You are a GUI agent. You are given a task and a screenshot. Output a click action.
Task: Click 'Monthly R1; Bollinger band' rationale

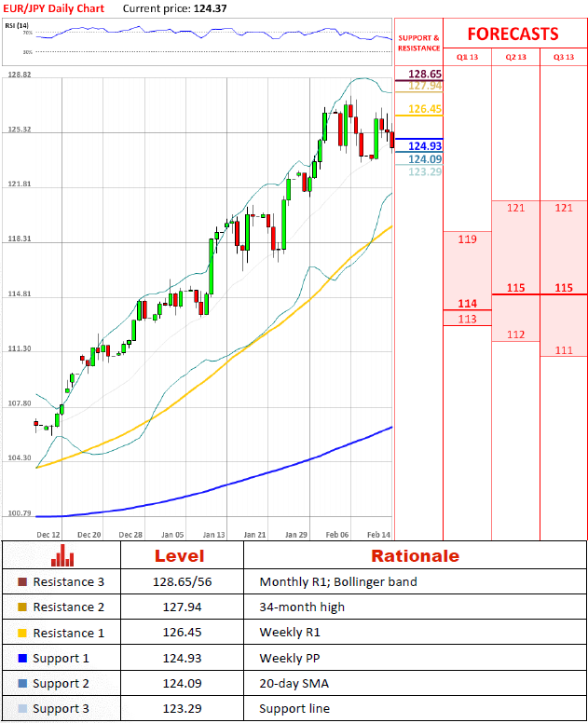[x=338, y=582]
